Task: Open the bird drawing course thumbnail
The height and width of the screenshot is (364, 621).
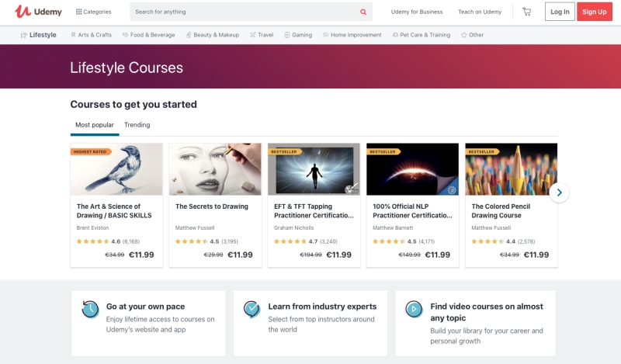Action: (x=116, y=169)
